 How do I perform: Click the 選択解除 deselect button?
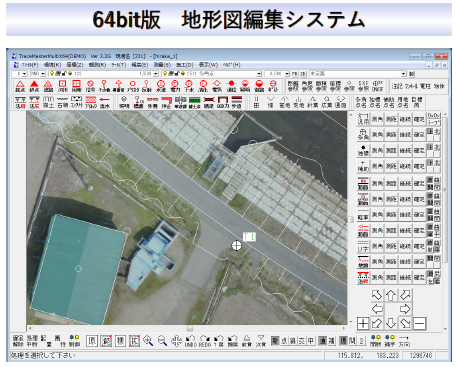pyautogui.click(x=18, y=341)
